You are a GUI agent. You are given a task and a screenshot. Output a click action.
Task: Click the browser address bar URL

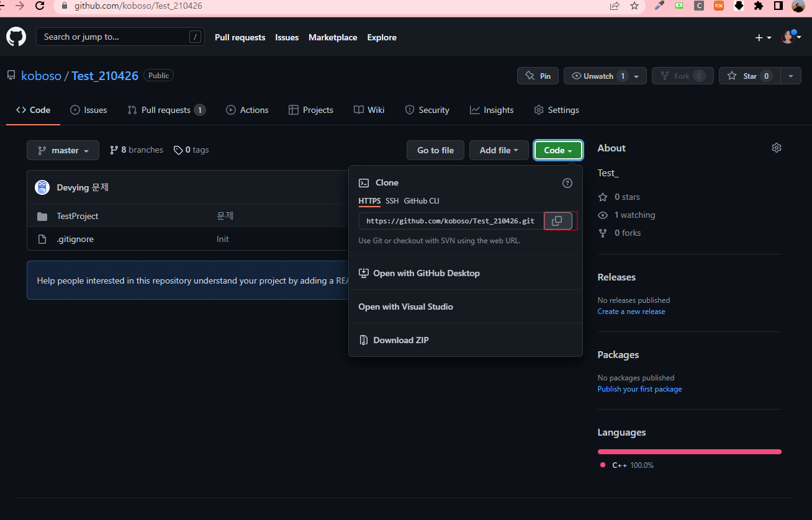tap(138, 6)
